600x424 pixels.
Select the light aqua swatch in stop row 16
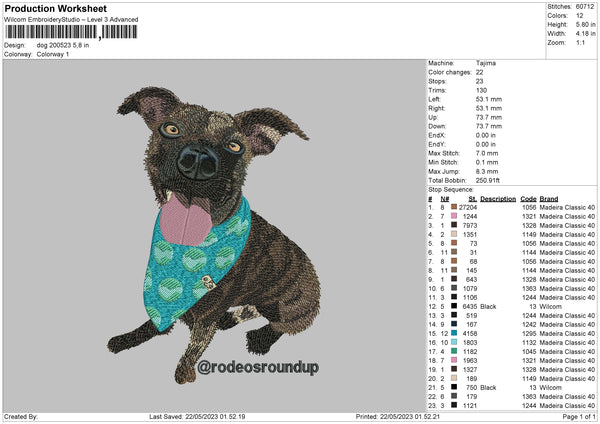454,342
